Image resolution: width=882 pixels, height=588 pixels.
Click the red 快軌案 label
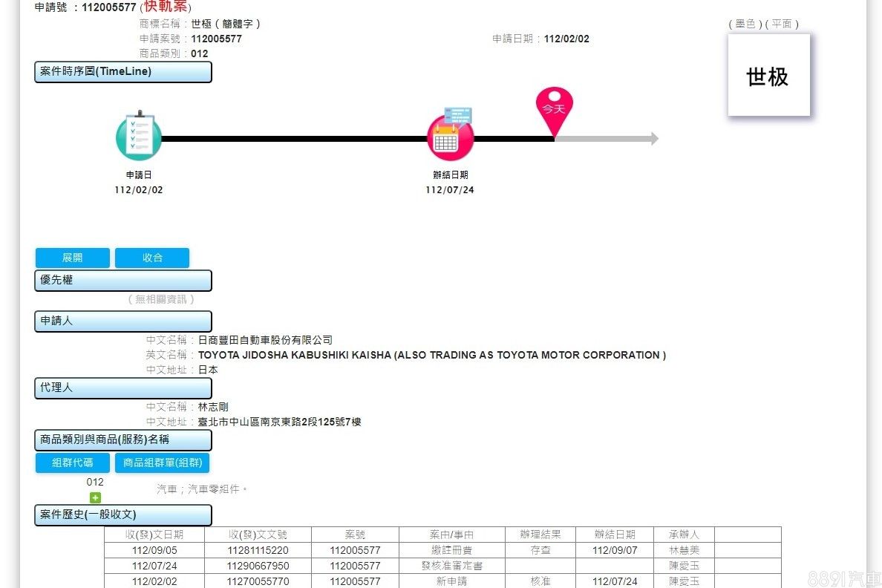pyautogui.click(x=166, y=7)
